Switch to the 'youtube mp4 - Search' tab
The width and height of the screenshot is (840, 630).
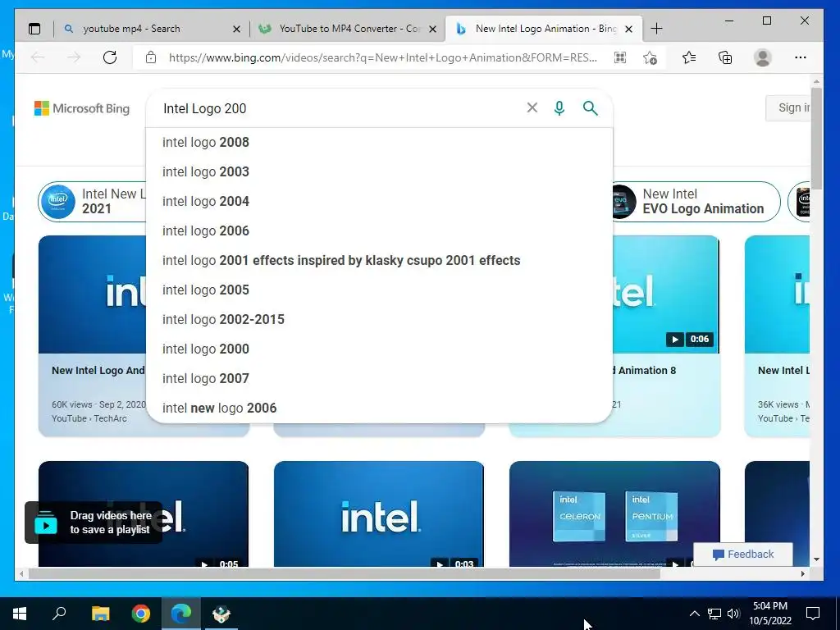(151, 29)
